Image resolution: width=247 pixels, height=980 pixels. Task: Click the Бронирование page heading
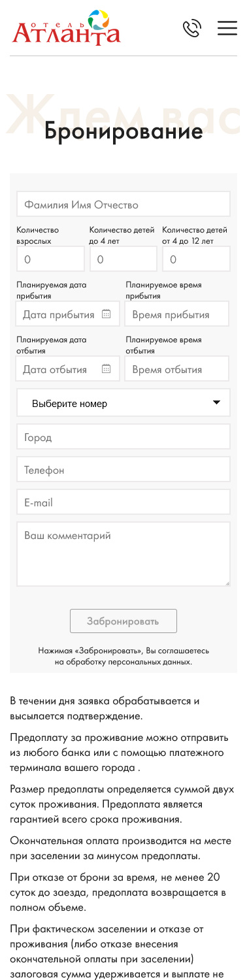pyautogui.click(x=124, y=131)
